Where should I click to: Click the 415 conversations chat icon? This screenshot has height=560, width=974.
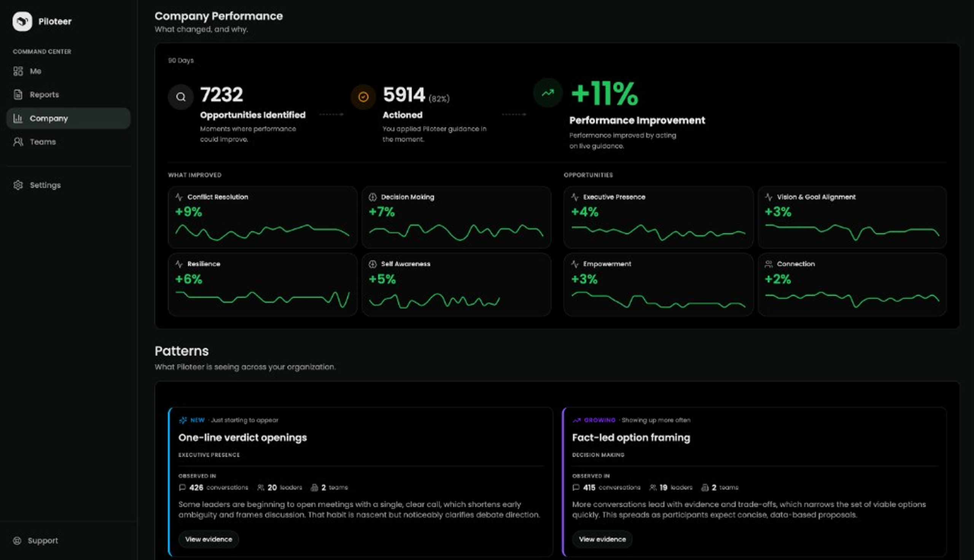pos(576,487)
